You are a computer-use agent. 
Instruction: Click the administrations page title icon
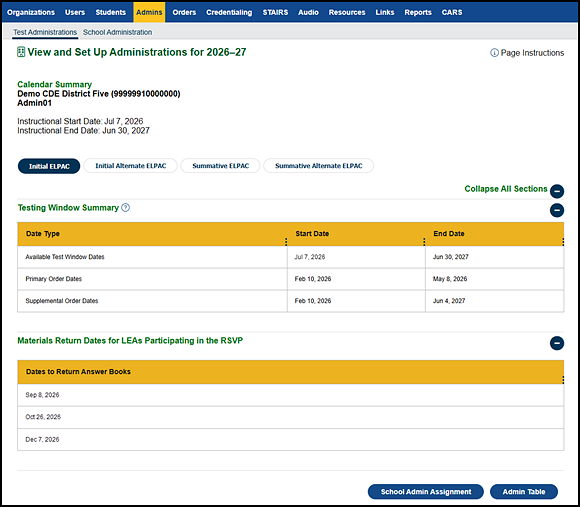point(21,52)
